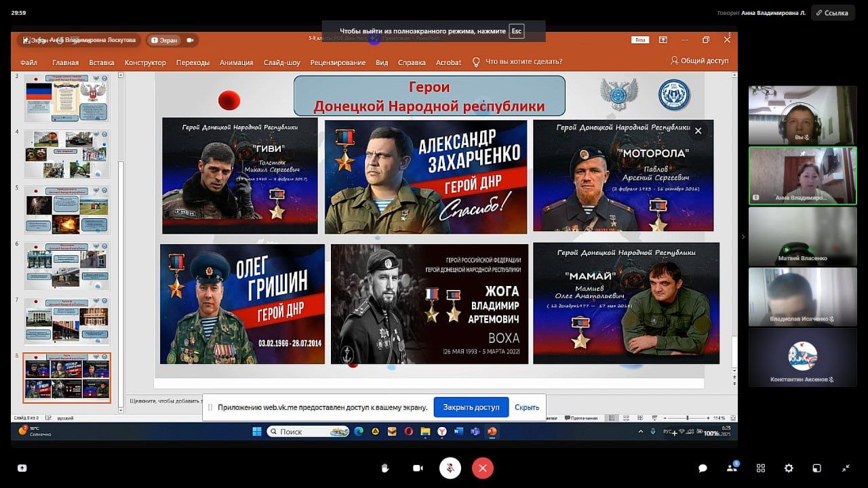
Task: Change the call grid layout
Action: [761, 468]
